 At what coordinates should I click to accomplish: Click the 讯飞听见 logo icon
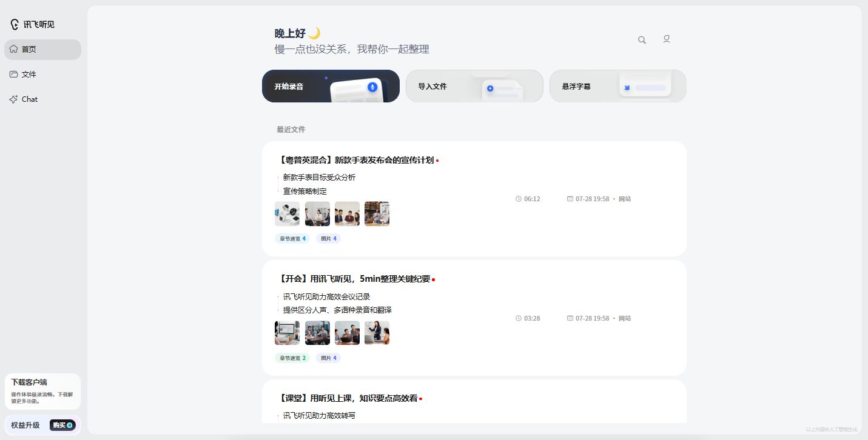15,24
